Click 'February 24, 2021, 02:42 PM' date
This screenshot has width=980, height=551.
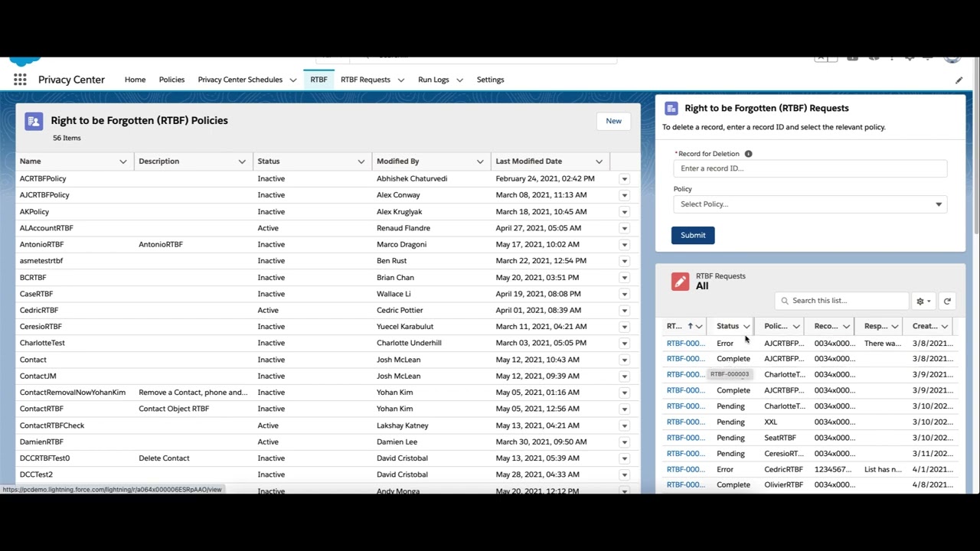[x=544, y=178]
